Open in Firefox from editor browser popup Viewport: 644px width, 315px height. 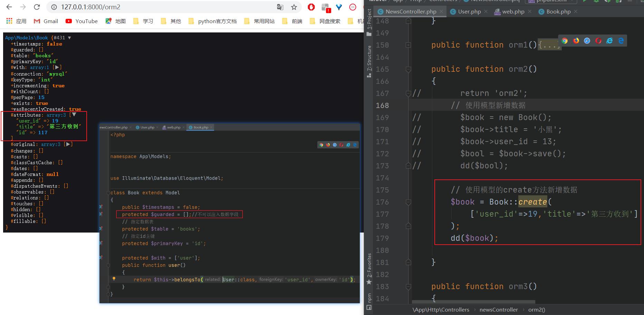576,41
